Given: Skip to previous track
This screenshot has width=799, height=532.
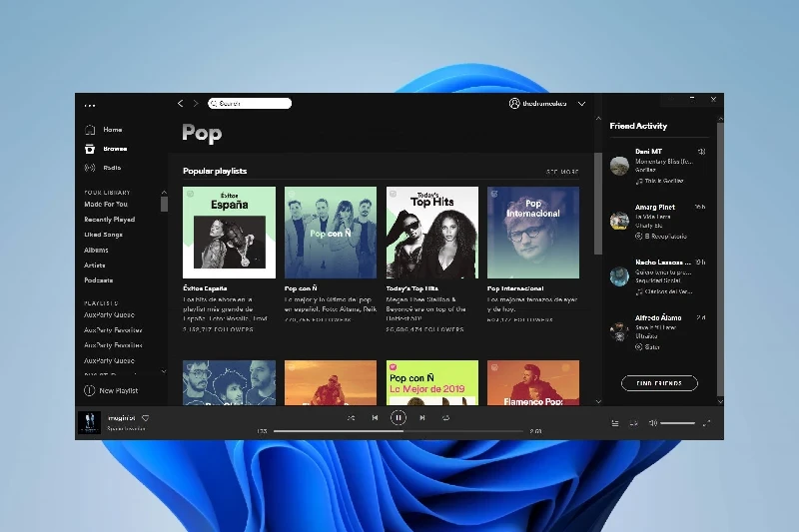Looking at the screenshot, I should [x=375, y=418].
